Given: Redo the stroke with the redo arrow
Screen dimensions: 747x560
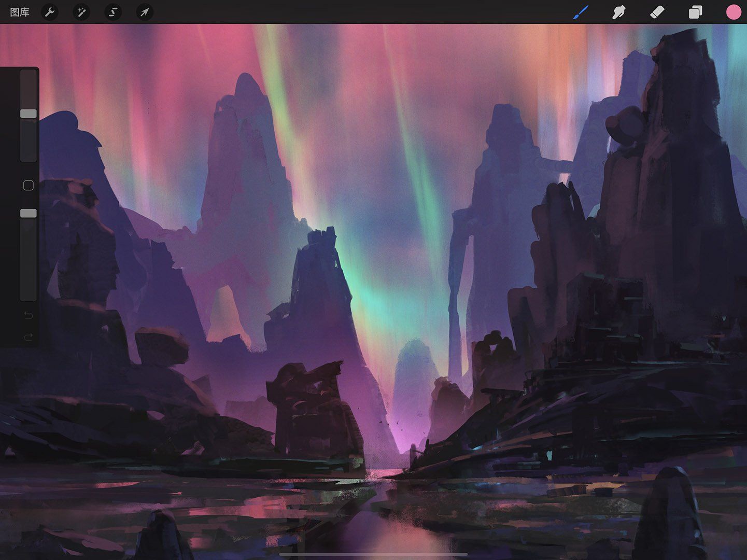Looking at the screenshot, I should coord(29,336).
